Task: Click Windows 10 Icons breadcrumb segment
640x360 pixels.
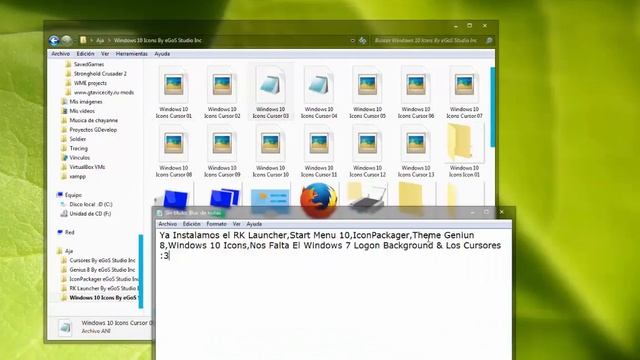Action: 158,40
